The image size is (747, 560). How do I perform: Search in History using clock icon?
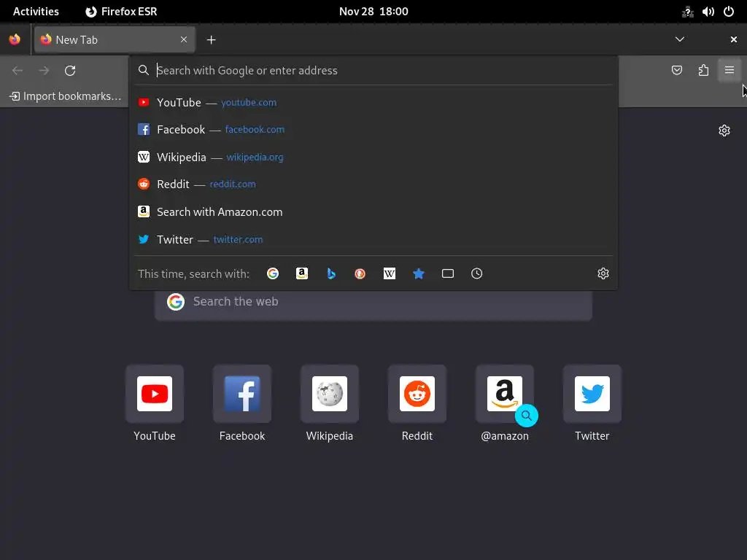coord(476,273)
